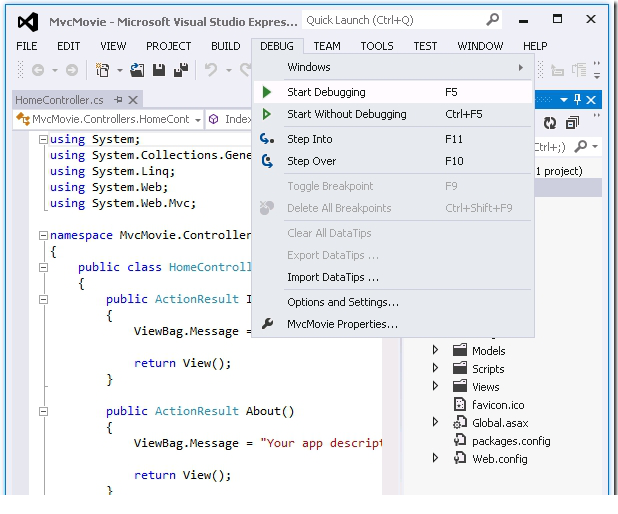The width and height of the screenshot is (618, 514).
Task: Open the TOOLS menu
Action: coord(377,46)
